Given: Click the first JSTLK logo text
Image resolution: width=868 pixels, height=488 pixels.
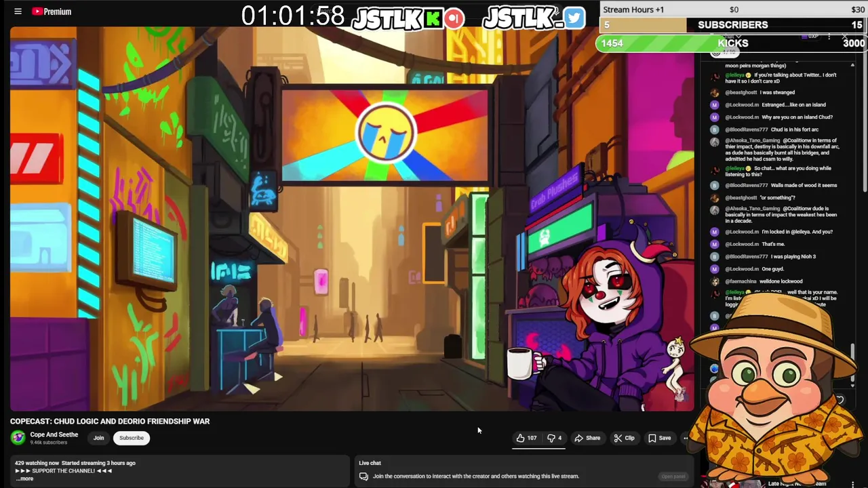Looking at the screenshot, I should coord(387,19).
